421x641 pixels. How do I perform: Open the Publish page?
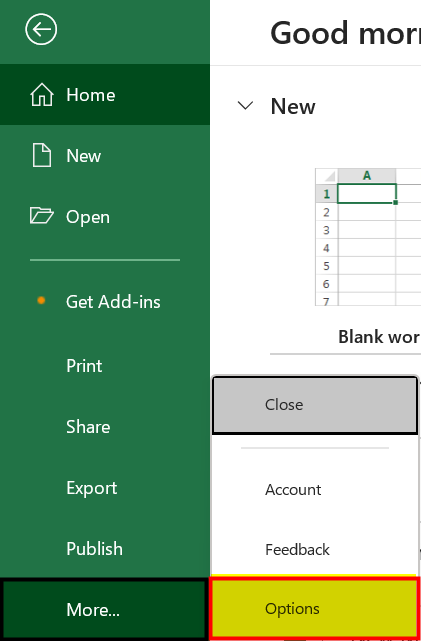(x=105, y=548)
